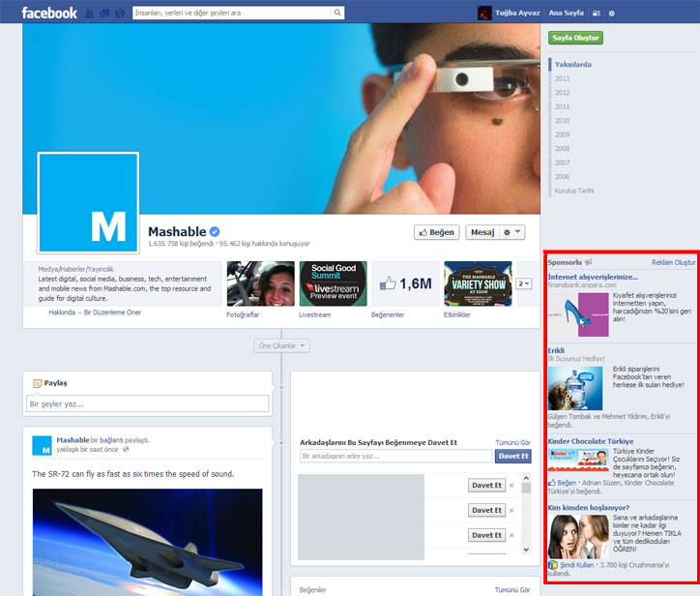Open Social Good Summit Livestream thumbnail
700x596 pixels.
333,283
